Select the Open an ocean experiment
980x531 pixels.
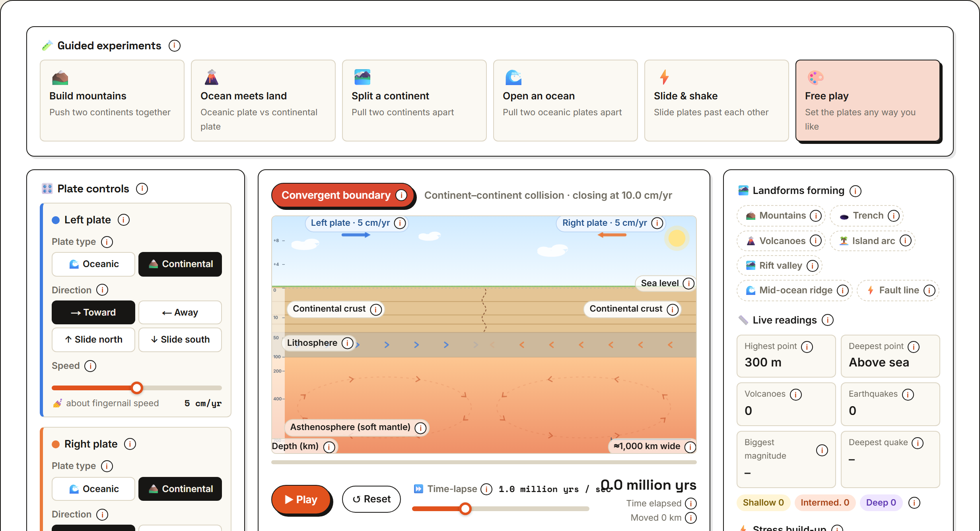(x=566, y=101)
